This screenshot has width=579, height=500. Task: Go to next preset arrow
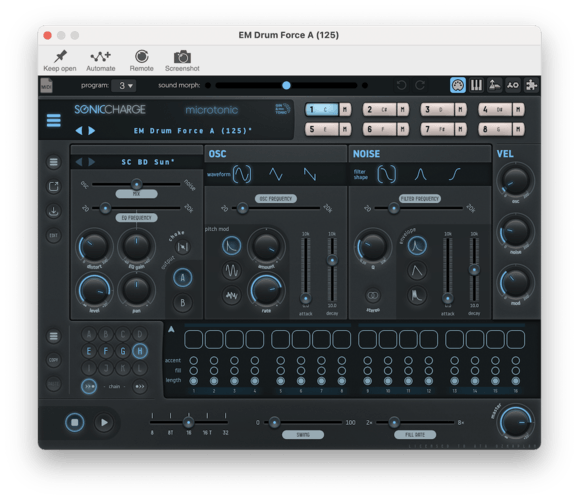tap(92, 131)
